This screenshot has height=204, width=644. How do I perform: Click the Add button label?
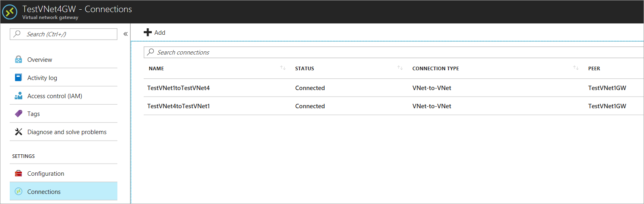click(160, 33)
